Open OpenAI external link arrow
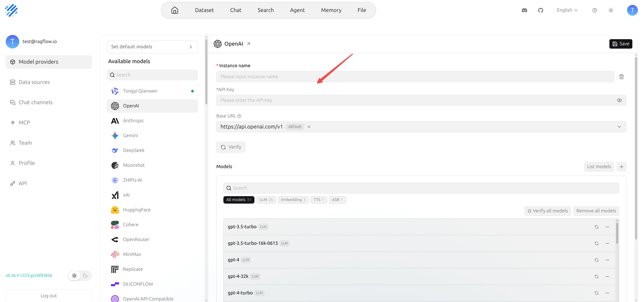644x302 pixels. (249, 44)
